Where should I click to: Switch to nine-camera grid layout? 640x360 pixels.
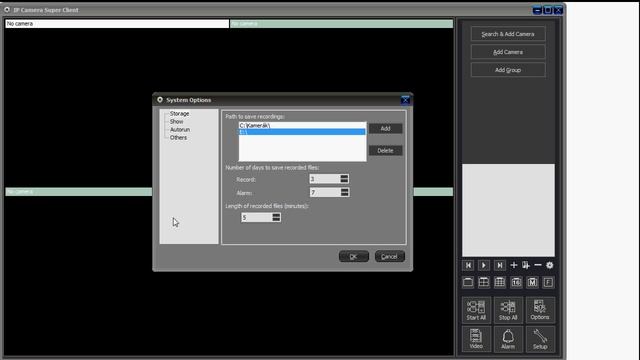pos(500,282)
